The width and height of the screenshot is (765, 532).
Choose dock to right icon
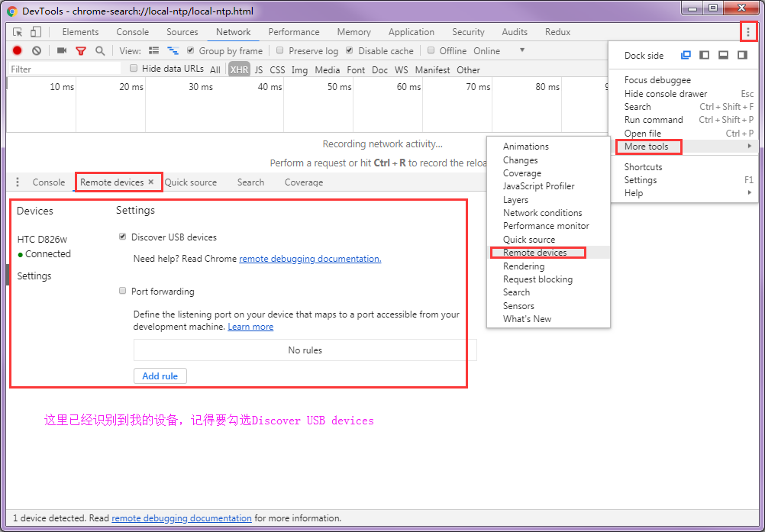point(743,55)
